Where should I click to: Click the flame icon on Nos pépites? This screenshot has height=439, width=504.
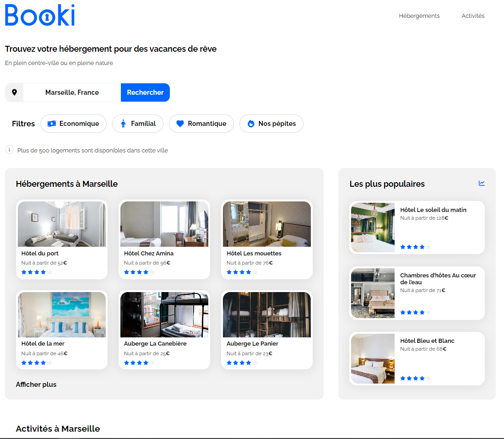click(250, 124)
